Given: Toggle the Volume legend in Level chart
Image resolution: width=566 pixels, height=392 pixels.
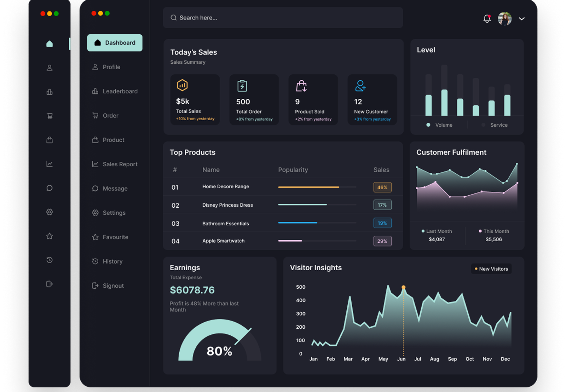Looking at the screenshot, I should point(439,125).
